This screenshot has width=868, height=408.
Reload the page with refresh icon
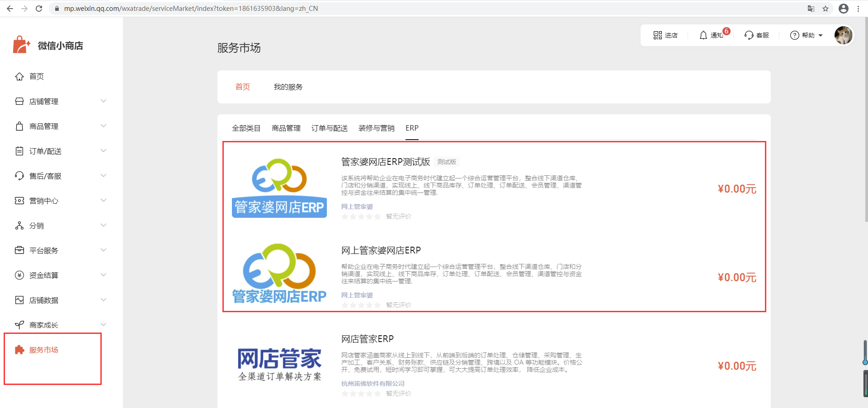[x=39, y=9]
